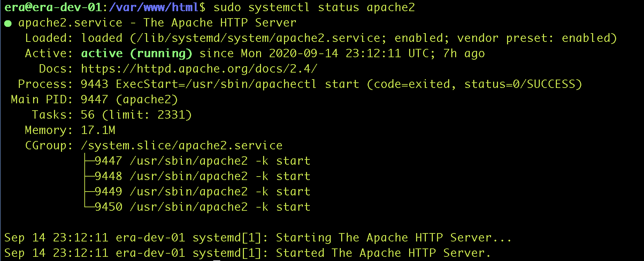This screenshot has width=644, height=261.
Task: Click the '7h ago' text
Action: point(464,53)
